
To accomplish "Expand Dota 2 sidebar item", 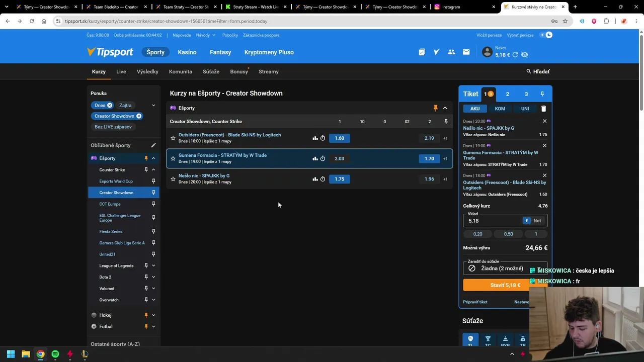I will tap(153, 277).
